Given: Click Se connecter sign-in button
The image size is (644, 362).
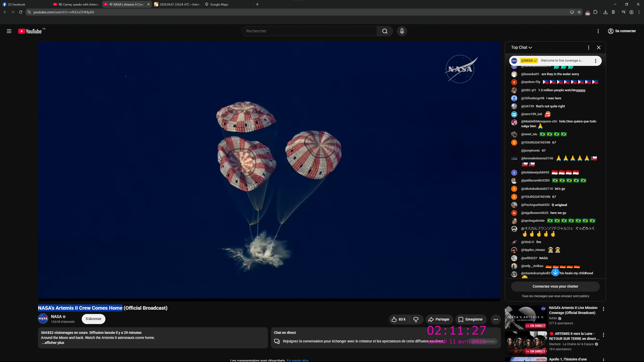Looking at the screenshot, I should [x=622, y=31].
